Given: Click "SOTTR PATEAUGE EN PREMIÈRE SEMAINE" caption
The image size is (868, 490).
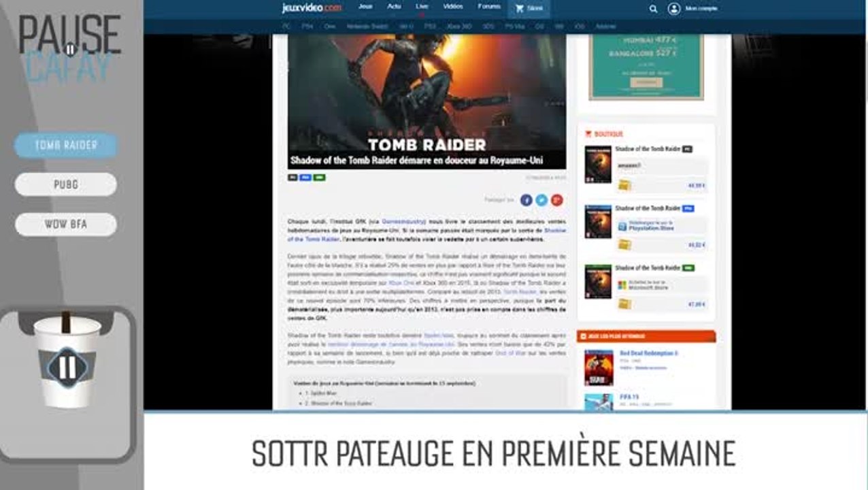Looking at the screenshot, I should (494, 453).
